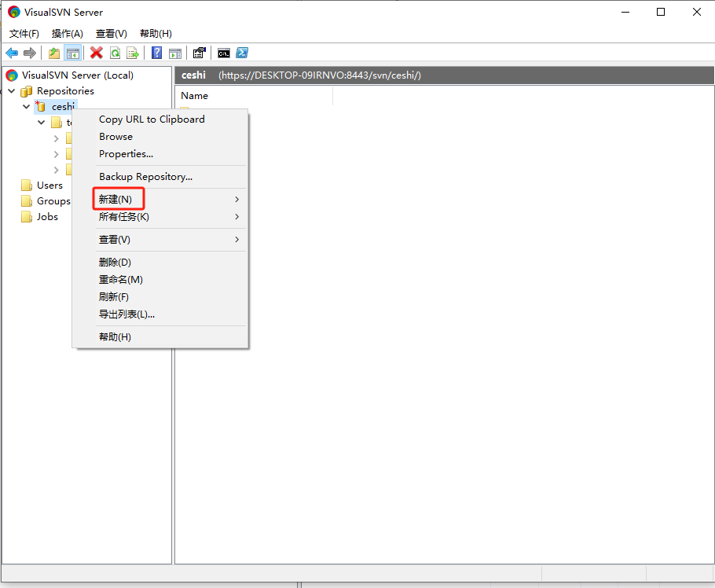The width and height of the screenshot is (715, 588).
Task: Open the 操作(A) menu
Action: tap(68, 33)
